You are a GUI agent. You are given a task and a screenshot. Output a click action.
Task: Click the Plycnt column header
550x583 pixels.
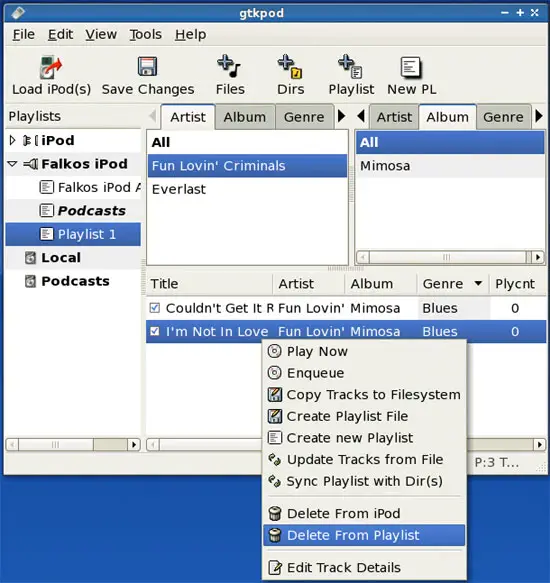coord(517,284)
